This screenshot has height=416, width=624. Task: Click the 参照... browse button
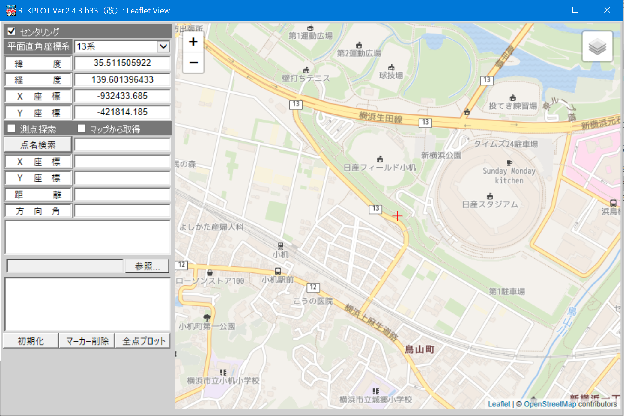[x=146, y=266]
